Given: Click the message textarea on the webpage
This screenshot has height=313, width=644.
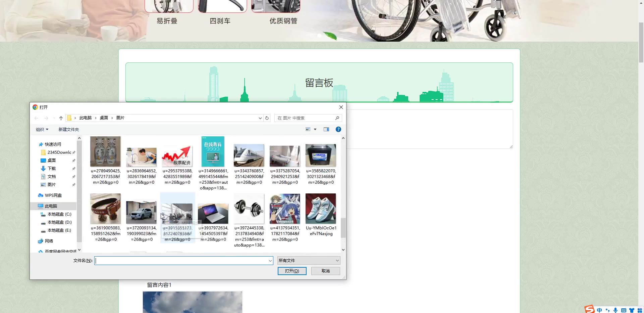Looking at the screenshot, I should 429,129.
